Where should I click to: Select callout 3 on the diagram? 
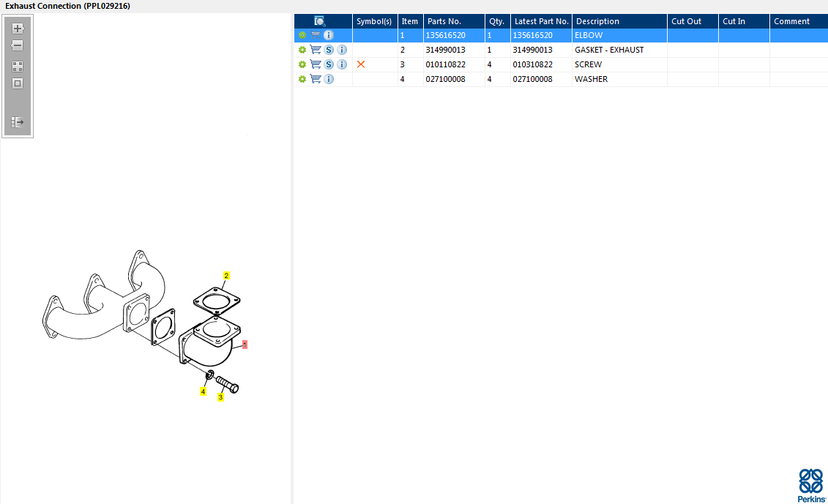[221, 397]
